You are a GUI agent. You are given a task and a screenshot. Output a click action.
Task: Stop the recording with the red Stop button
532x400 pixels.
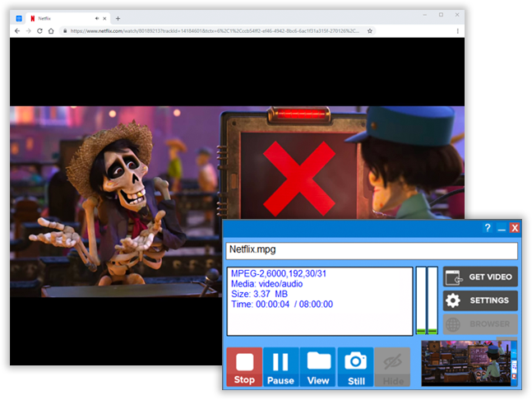(x=244, y=367)
